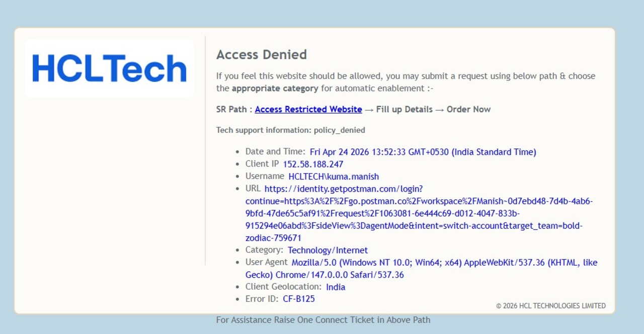The height and width of the screenshot is (334, 644).
Task: Click the Error ID label
Action: (x=262, y=299)
